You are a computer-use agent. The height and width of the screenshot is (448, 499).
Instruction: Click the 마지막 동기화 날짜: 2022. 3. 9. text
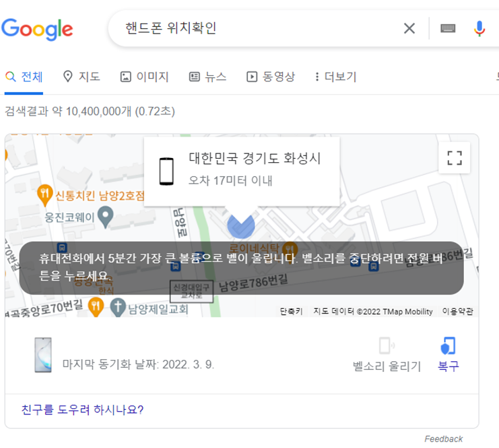[138, 365]
